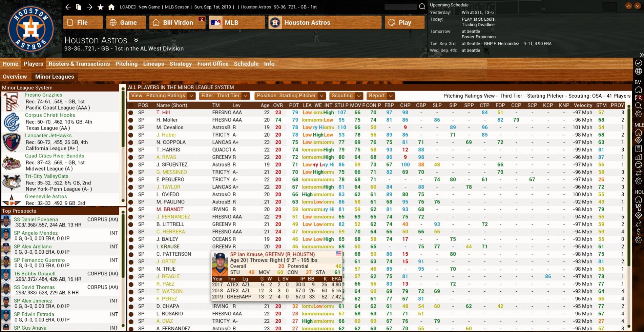
Task: Toggle the round marker for H. Möller
Action: (131, 120)
